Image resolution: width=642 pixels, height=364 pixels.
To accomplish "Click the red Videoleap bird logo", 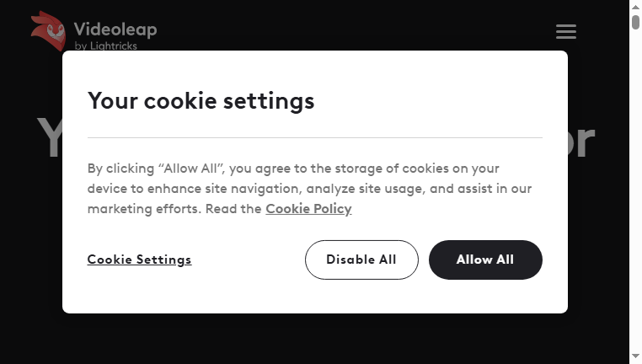I will click(x=48, y=30).
